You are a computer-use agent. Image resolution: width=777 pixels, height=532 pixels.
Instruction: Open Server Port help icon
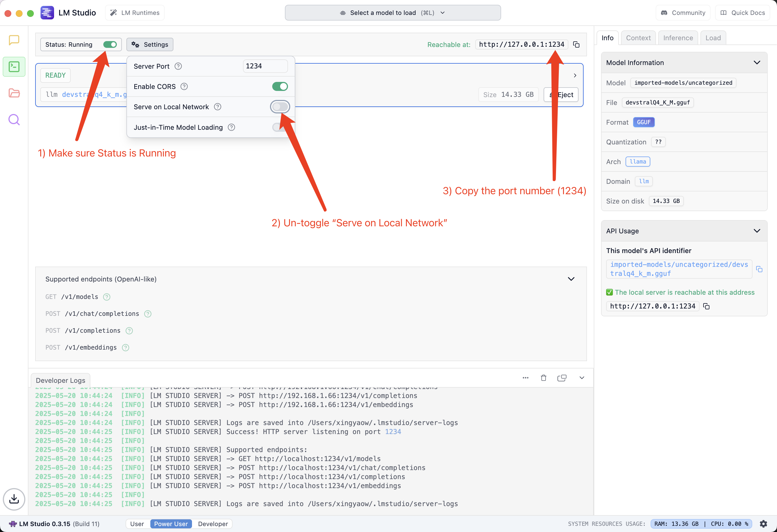coord(178,66)
